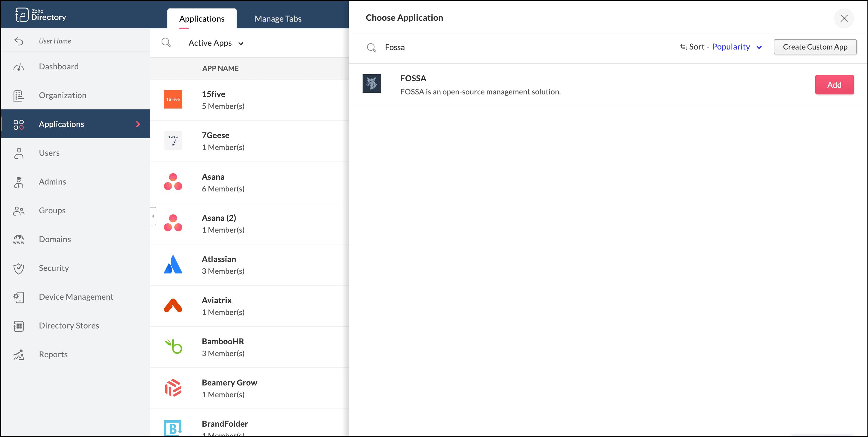
Task: Click the FOSSA title in results
Action: click(413, 78)
